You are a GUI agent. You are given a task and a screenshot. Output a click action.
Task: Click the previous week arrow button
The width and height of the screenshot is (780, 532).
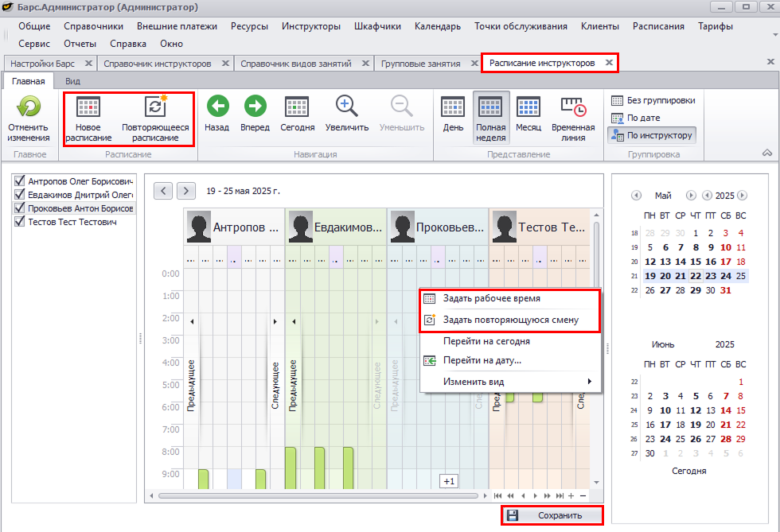tap(163, 191)
